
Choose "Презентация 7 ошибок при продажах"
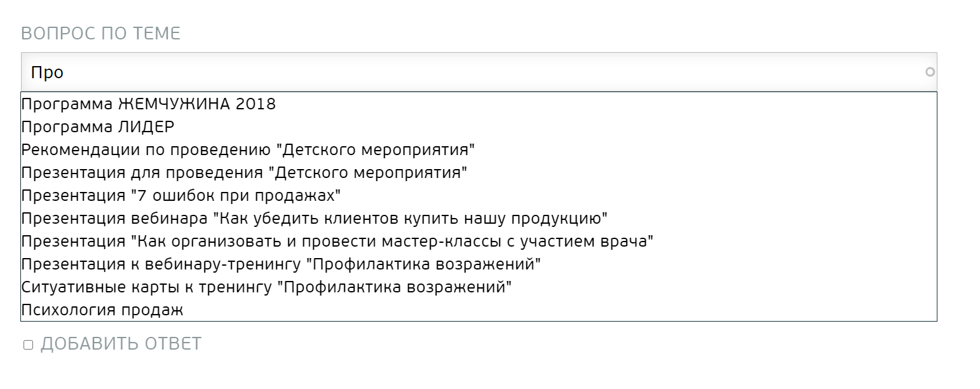coord(182,196)
